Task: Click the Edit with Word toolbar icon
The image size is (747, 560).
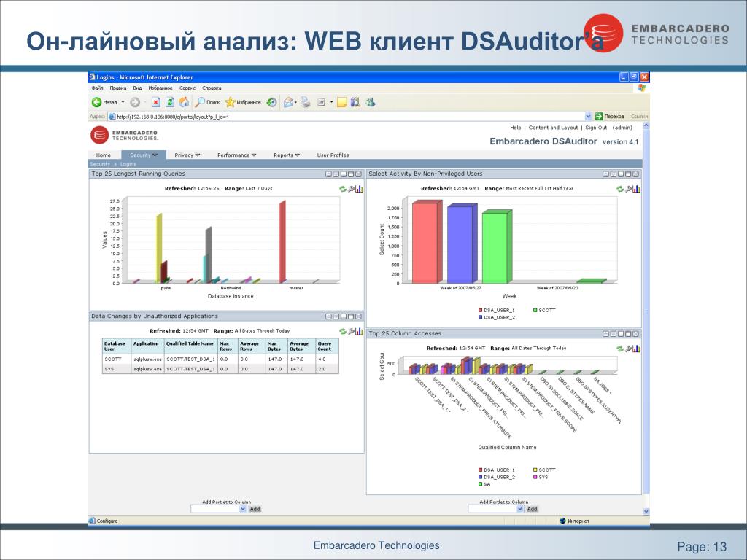Action: click(x=322, y=102)
